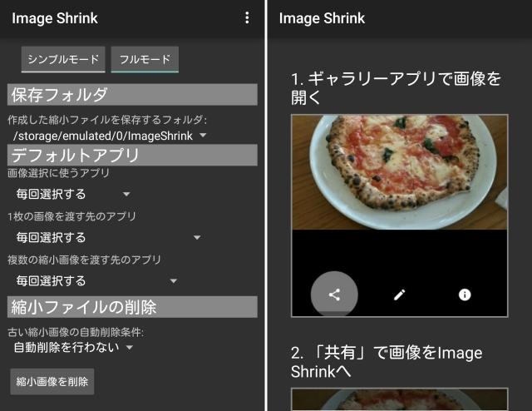Image resolution: width=532 pixels, height=411 pixels.
Task: Click label 画像選択に使うアプリ
Action: tap(59, 173)
